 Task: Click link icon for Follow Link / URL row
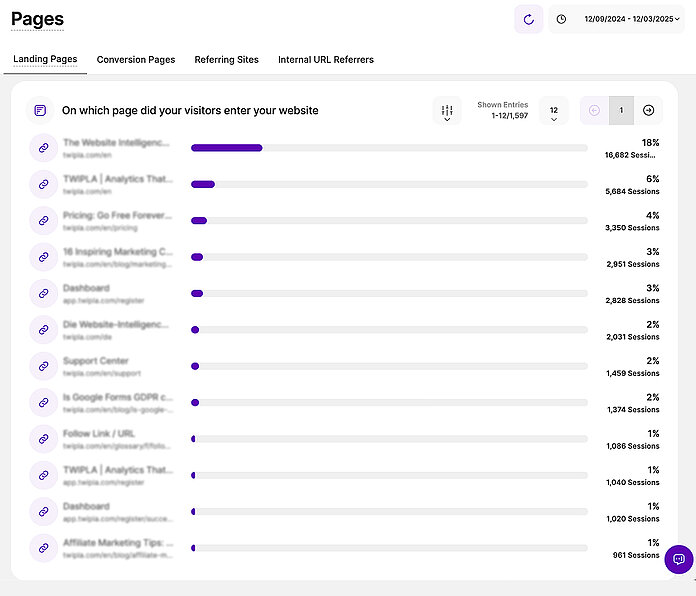click(x=43, y=439)
